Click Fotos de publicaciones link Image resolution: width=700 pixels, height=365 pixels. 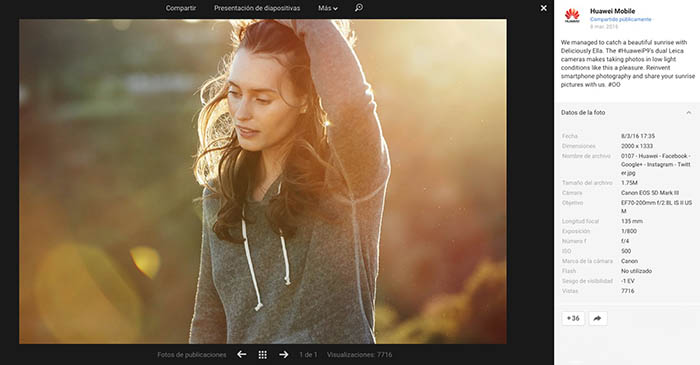coord(192,355)
